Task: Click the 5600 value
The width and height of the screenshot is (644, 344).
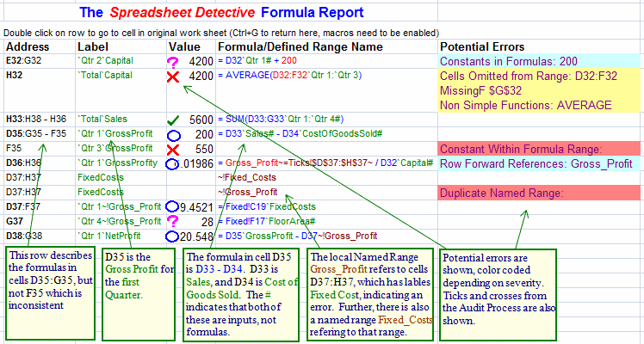Action: 201,120
